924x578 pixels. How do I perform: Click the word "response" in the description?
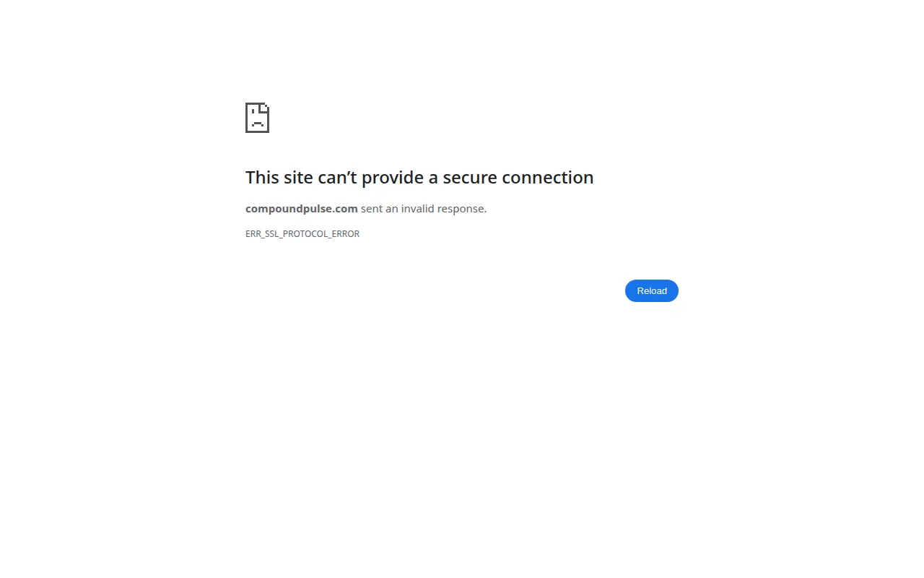[x=462, y=209]
